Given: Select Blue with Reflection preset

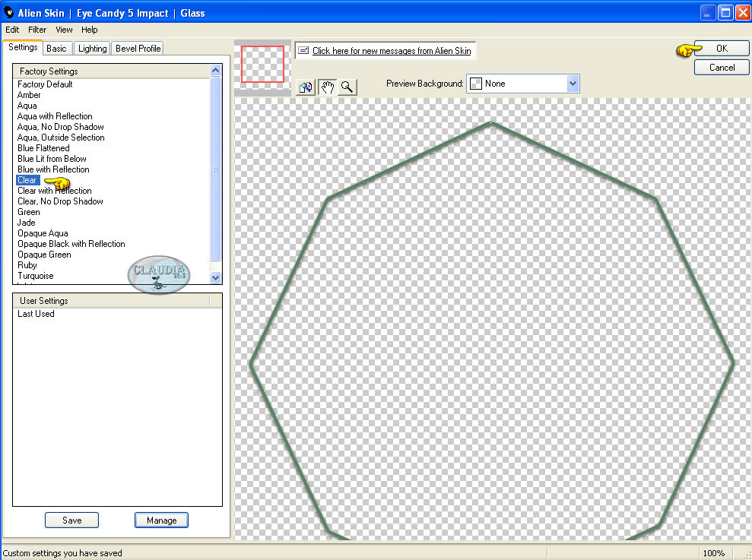Looking at the screenshot, I should (x=53, y=169).
